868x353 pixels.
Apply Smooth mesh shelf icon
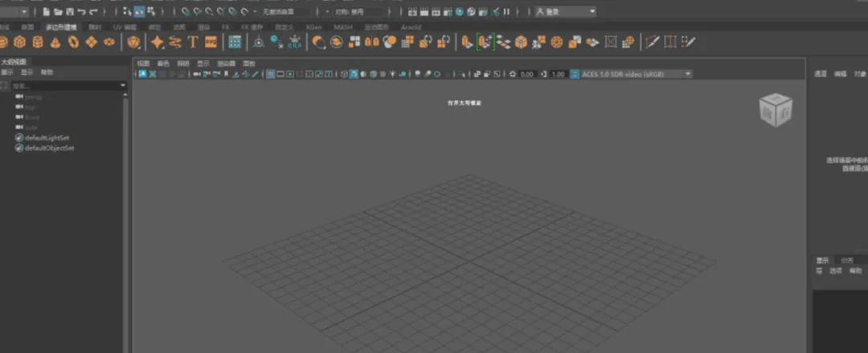390,42
